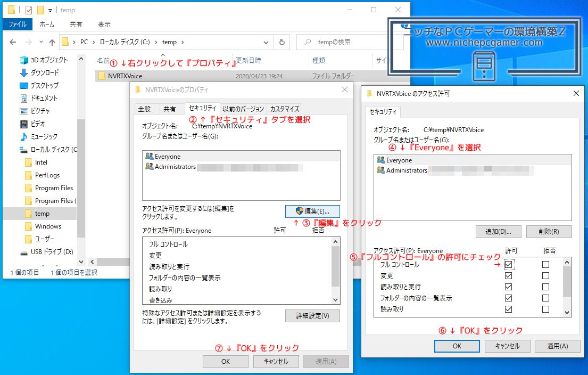Click quick access new folder icon
This screenshot has width=588, height=375.
pyautogui.click(x=40, y=10)
